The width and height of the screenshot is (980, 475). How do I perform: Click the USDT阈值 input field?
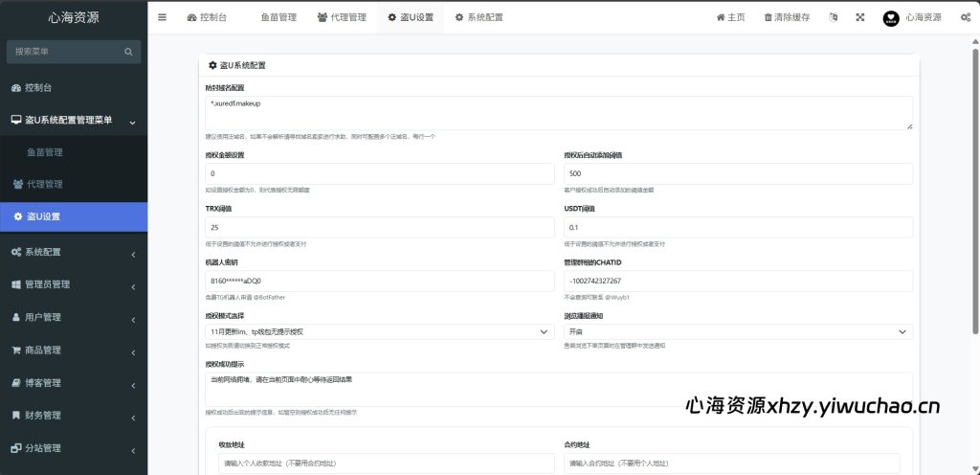coord(738,228)
